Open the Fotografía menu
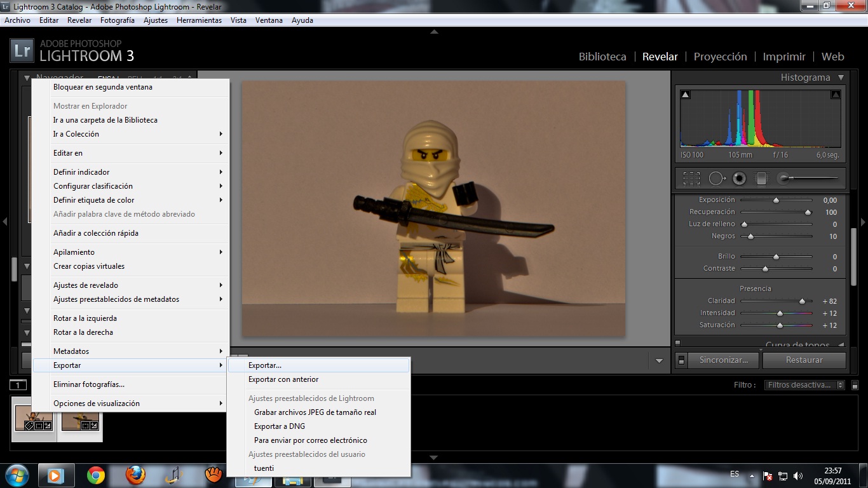The width and height of the screenshot is (868, 488). 118,20
